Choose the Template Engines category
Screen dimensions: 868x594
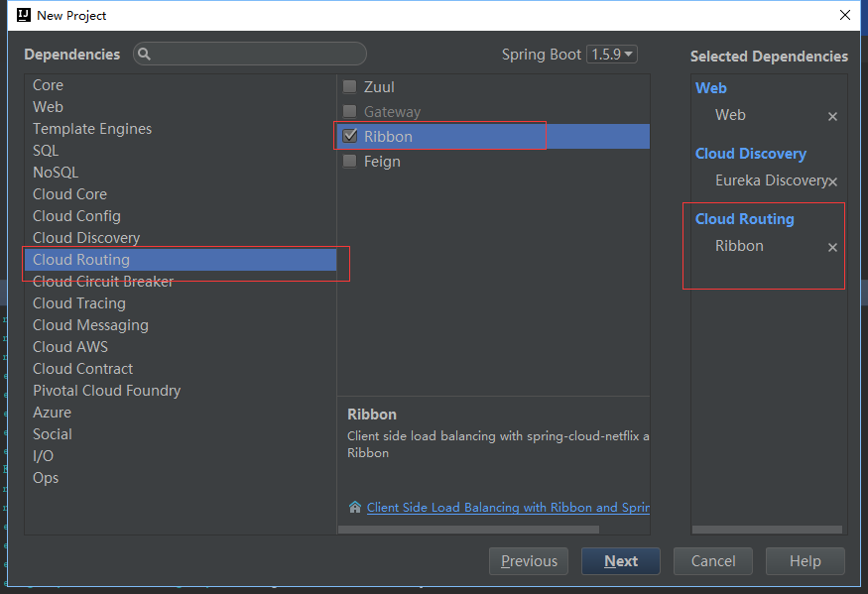click(181, 129)
